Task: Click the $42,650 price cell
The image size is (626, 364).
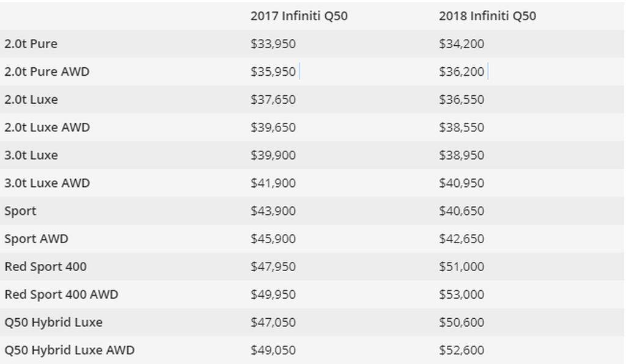Action: click(x=461, y=239)
